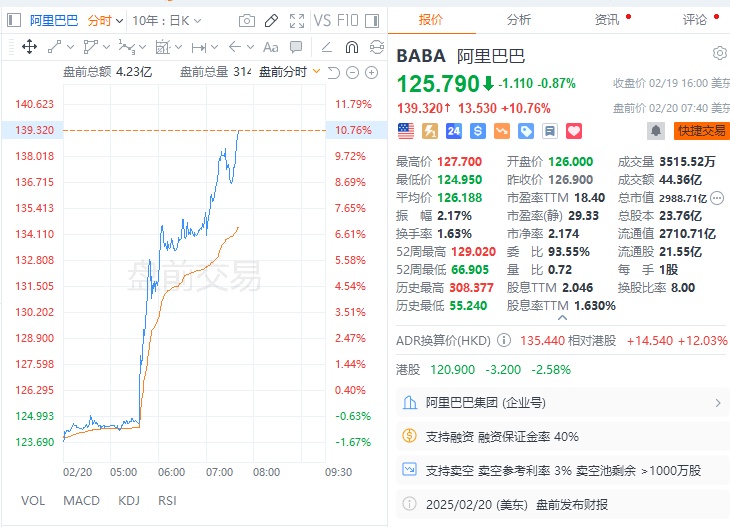Click the screenshot camera icon
The image size is (730, 527).
pyautogui.click(x=247, y=20)
